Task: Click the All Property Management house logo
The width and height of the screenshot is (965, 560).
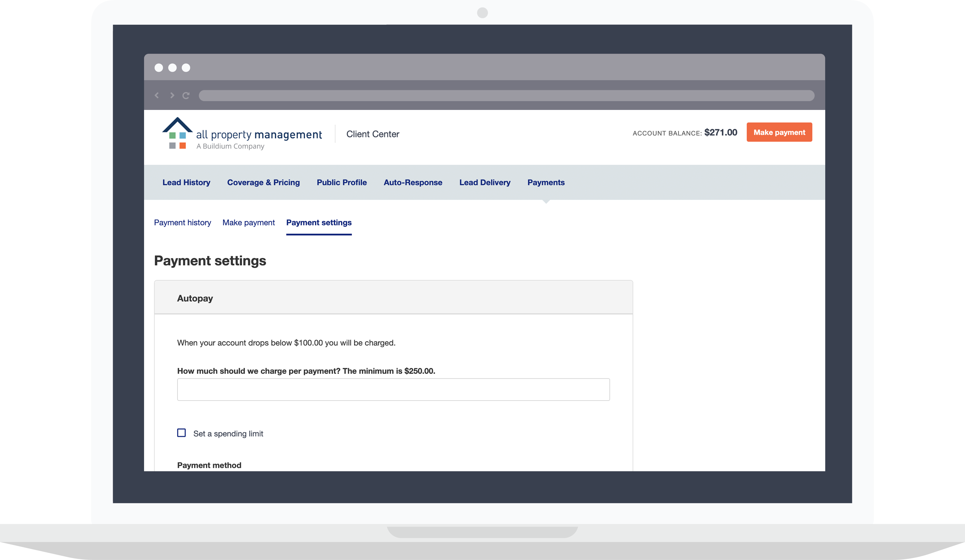Action: tap(177, 133)
